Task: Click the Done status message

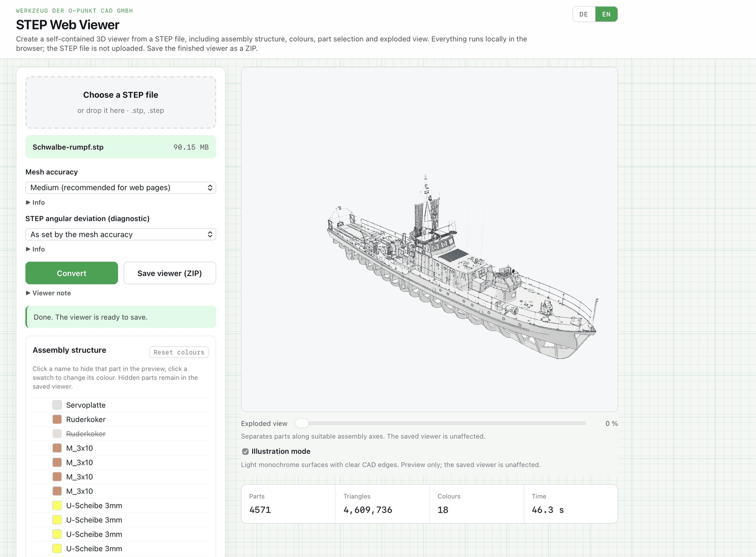Action: pyautogui.click(x=120, y=317)
